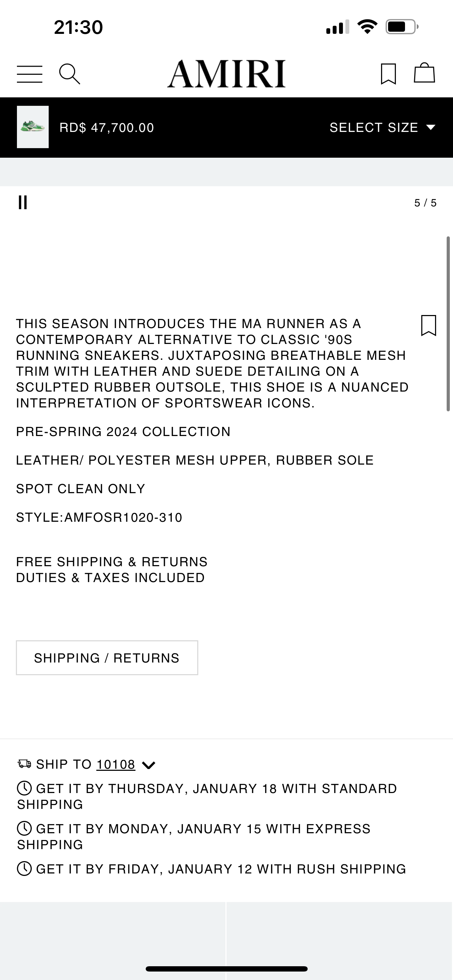Change the ship-to zip code 10108

(x=116, y=765)
